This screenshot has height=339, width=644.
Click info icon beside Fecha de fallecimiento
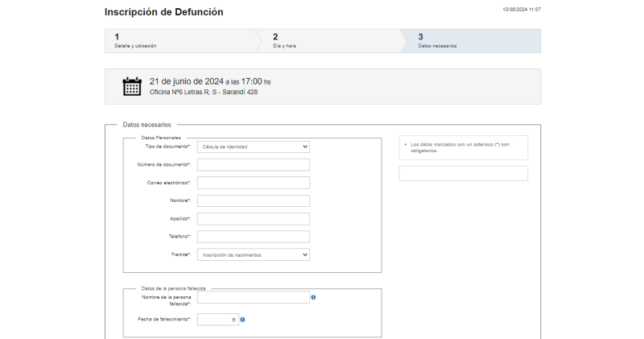[x=242, y=320]
